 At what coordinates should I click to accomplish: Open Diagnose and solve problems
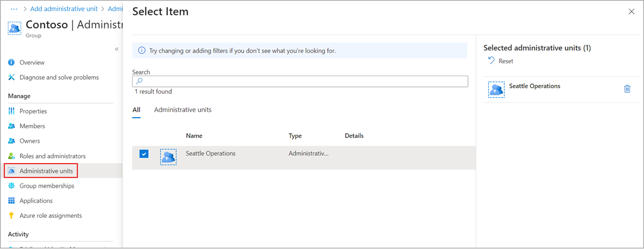59,77
